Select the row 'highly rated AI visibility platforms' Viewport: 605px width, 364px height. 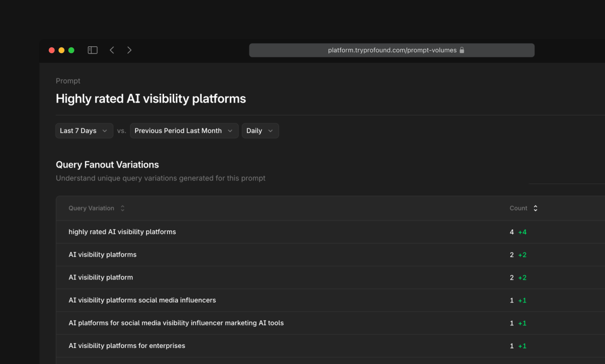pos(331,232)
